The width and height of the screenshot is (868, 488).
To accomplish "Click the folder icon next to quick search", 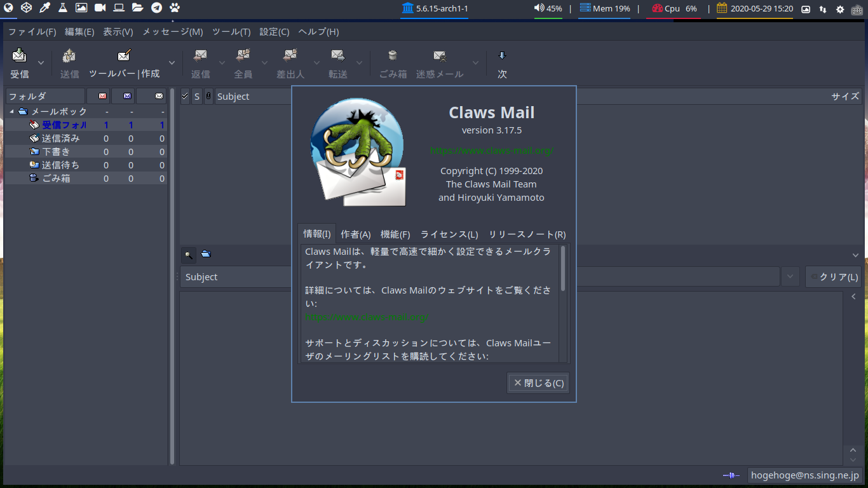I will [206, 254].
